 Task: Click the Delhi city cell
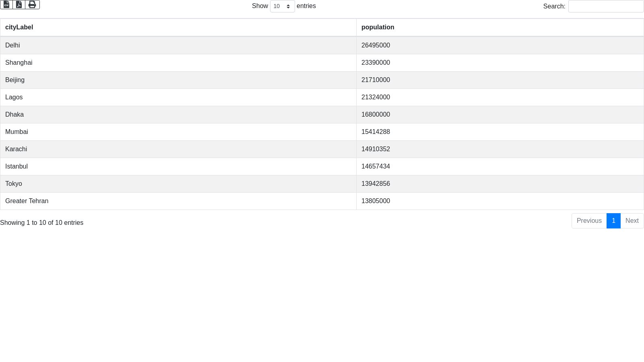click(12, 45)
